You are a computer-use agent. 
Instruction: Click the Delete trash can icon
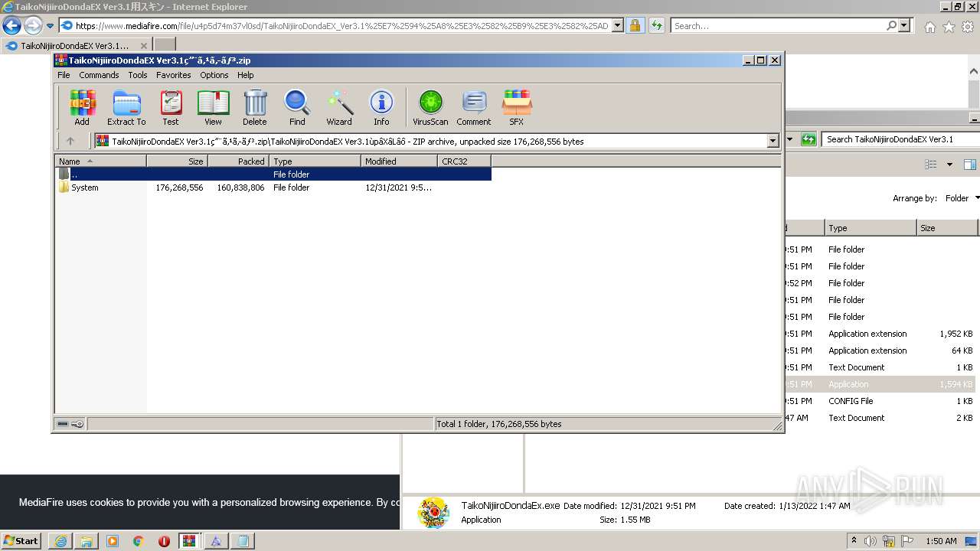(255, 107)
